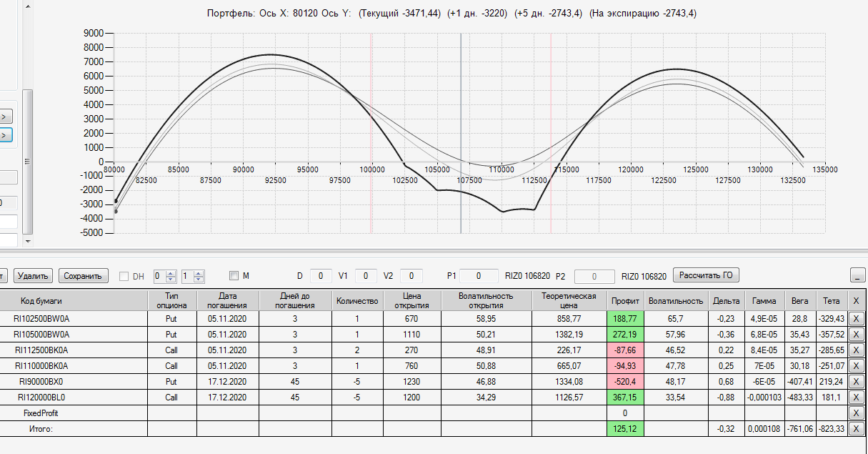Click the Портфель chart title text
Image resolution: width=868 pixels, height=454 pixels.
(451, 14)
